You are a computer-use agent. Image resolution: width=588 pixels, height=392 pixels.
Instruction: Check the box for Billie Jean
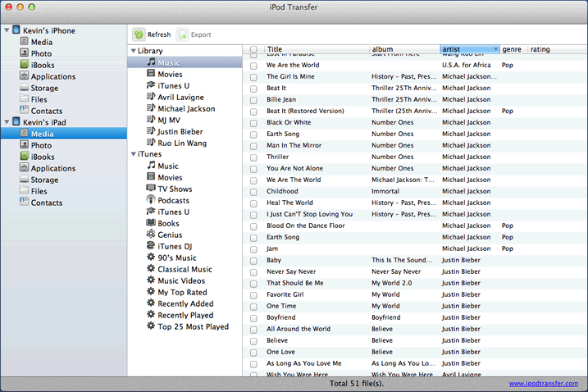click(x=254, y=100)
